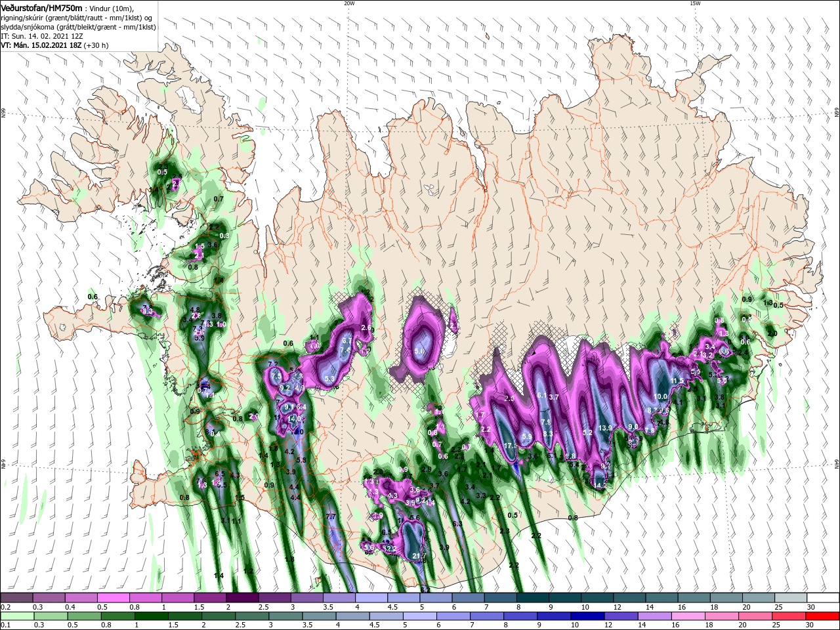Screen dimensions: 840x630
Task: Click the '(+30 h)' forecast offset
Action: pos(96,45)
